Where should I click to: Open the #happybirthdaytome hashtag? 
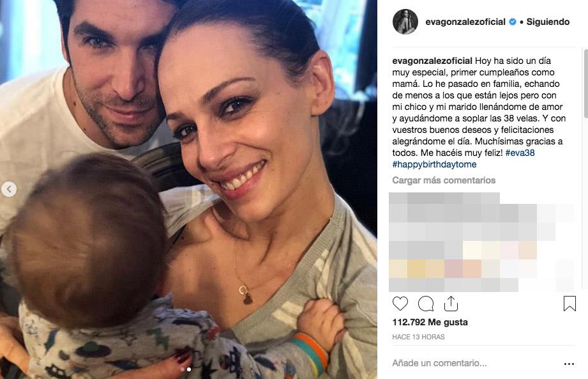coord(434,164)
